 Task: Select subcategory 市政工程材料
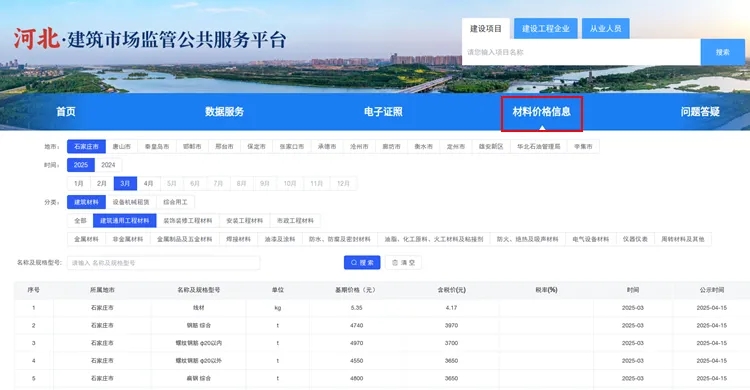point(295,221)
